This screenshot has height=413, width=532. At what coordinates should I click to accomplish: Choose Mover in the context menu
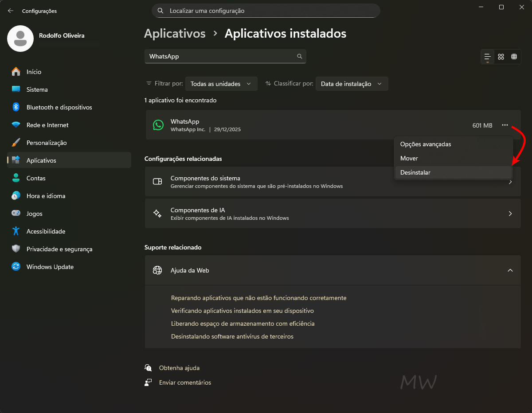(x=453, y=158)
